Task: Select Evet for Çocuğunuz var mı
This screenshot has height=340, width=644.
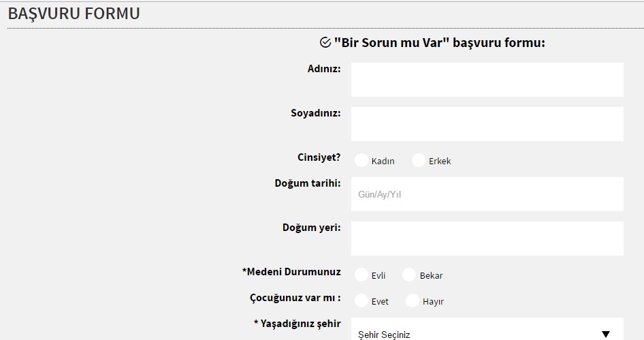Action: coord(361,300)
